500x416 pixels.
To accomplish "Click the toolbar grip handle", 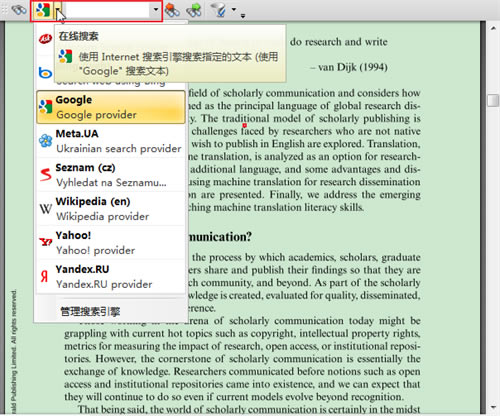I will (4, 10).
